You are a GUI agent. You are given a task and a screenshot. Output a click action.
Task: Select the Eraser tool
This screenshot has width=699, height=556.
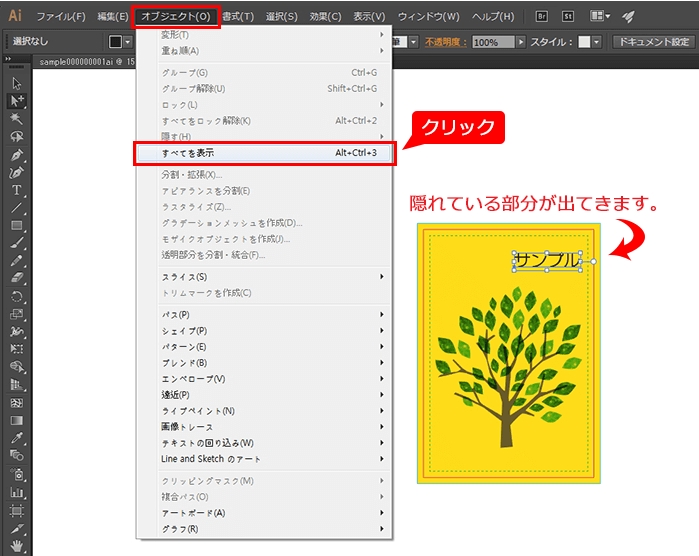(x=16, y=278)
